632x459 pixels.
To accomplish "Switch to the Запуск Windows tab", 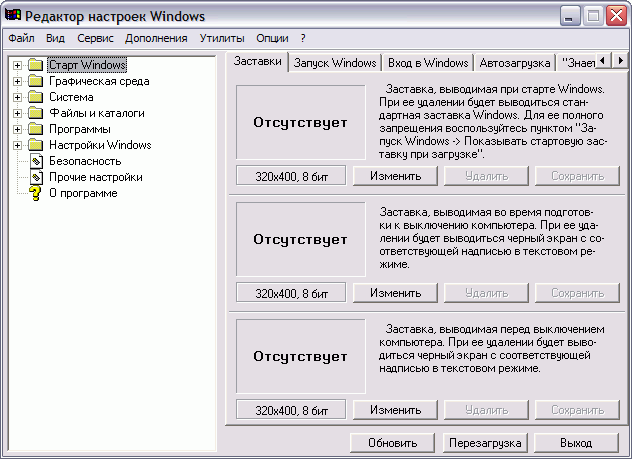I will [335, 63].
